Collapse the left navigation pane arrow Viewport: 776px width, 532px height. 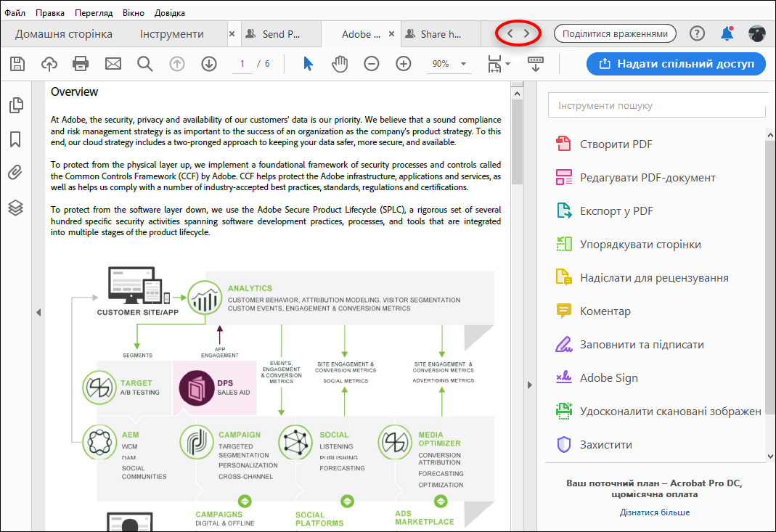38,312
